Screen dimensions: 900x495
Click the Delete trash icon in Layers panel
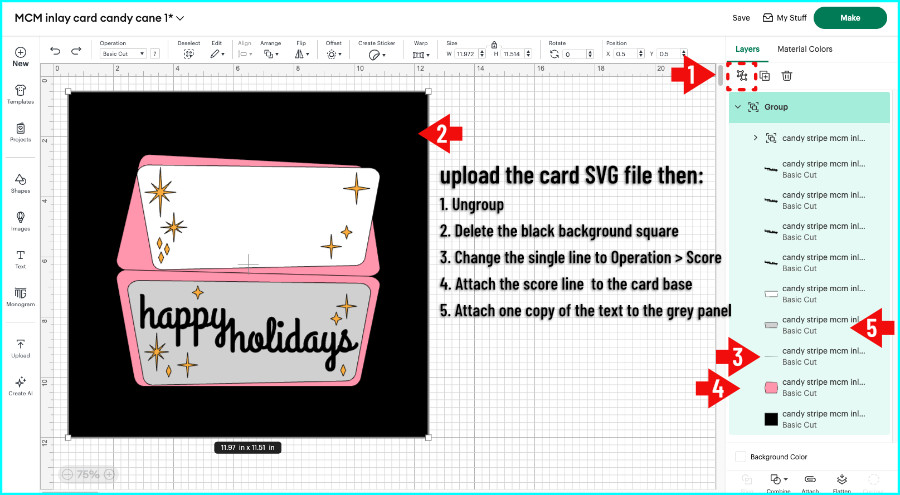787,76
